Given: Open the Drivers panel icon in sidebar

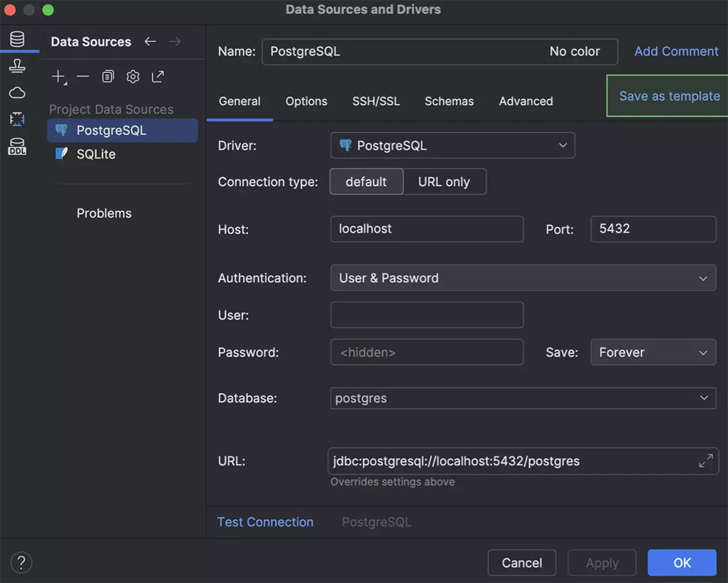Looking at the screenshot, I should [17, 66].
